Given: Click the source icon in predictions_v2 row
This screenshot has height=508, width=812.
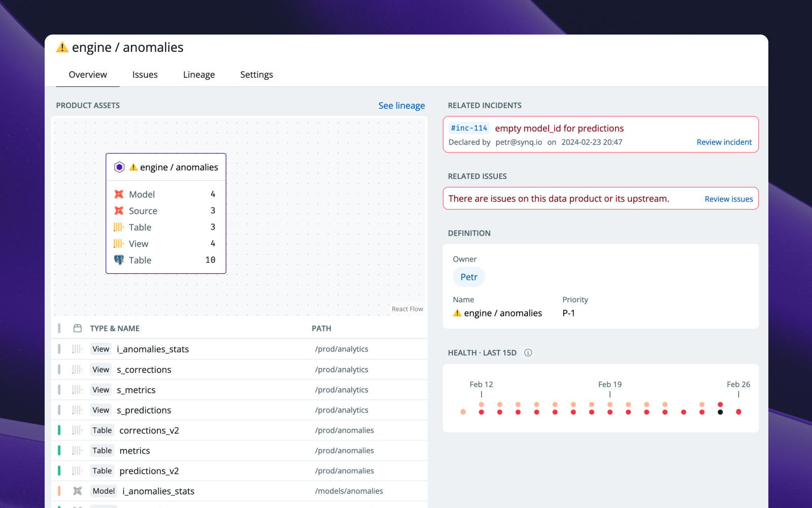Looking at the screenshot, I should click(77, 471).
